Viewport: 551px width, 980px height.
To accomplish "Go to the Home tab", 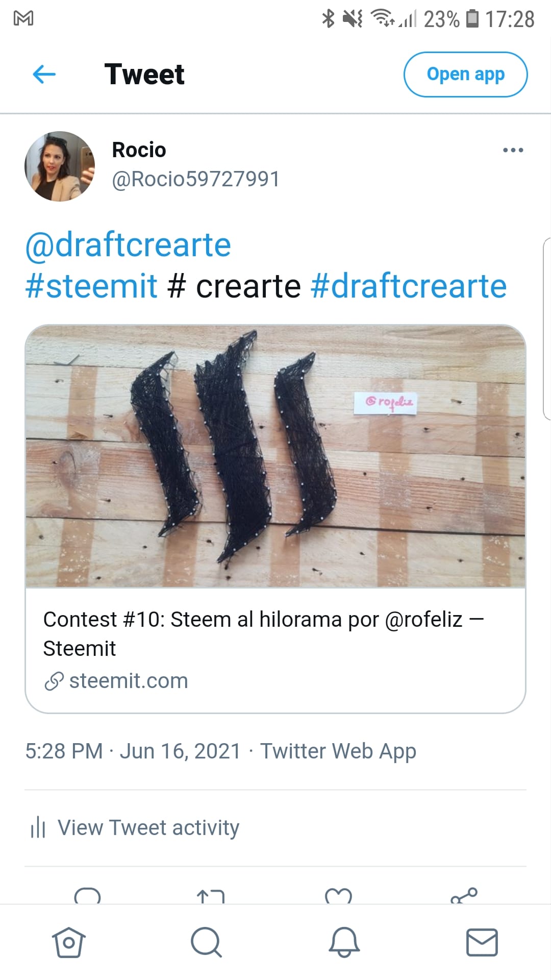I will click(x=69, y=942).
